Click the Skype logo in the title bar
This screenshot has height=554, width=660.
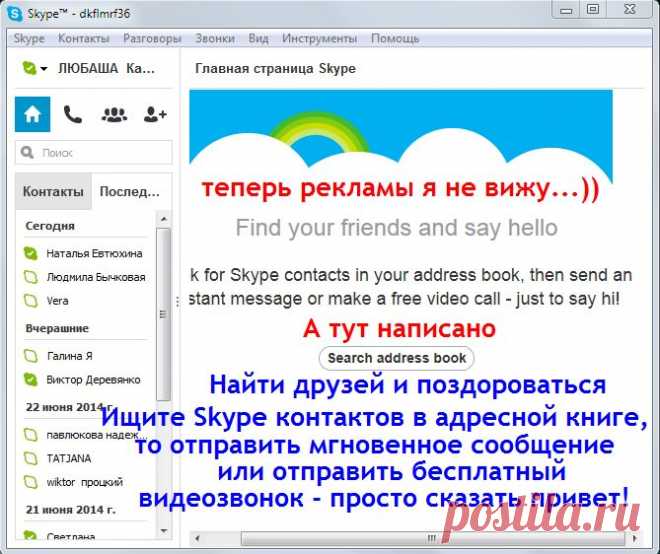click(x=15, y=13)
